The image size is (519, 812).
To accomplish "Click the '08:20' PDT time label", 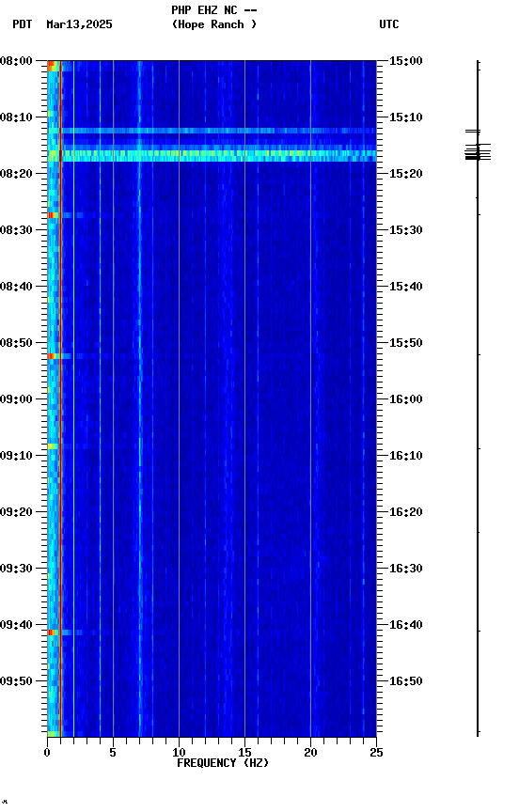I will click(x=16, y=174).
